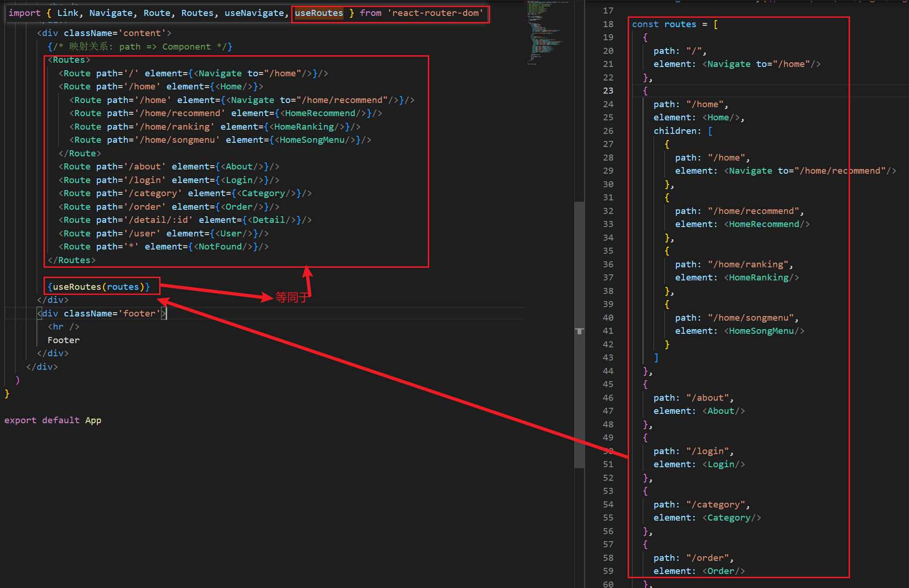Viewport: 909px width, 588px height.
Task: Click the div className='content' line
Action: click(104, 33)
